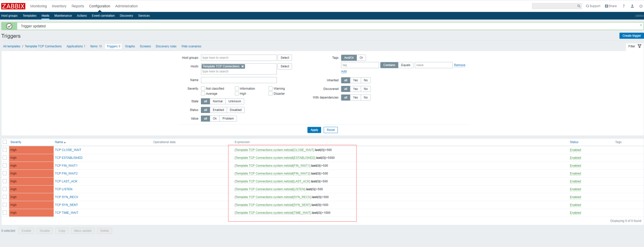The width and height of the screenshot is (644, 247).
Task: Open the Support link
Action: point(593,6)
